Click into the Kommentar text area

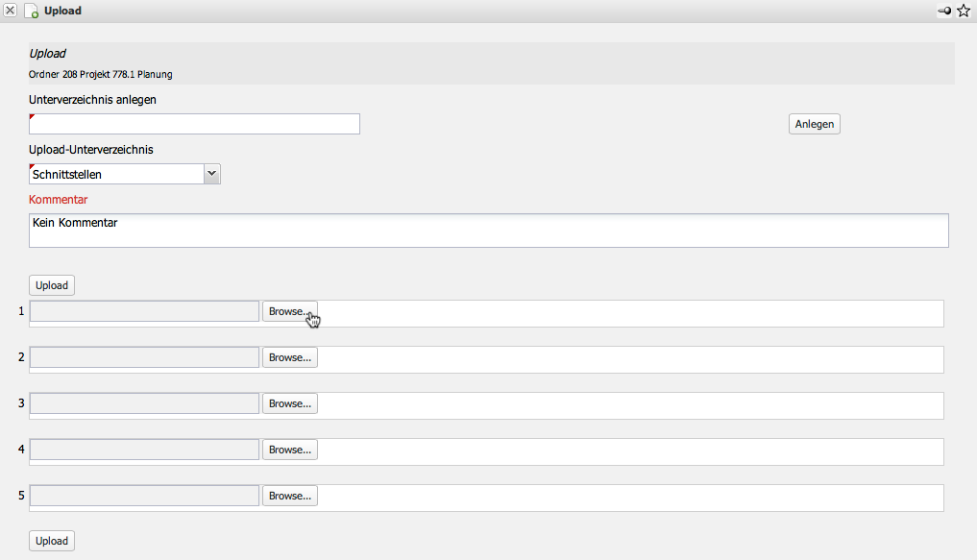[488, 231]
